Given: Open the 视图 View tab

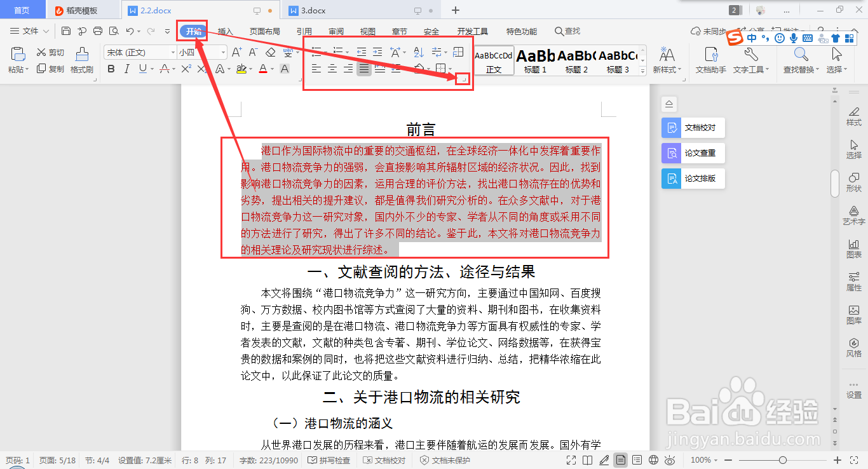Looking at the screenshot, I should pos(367,31).
